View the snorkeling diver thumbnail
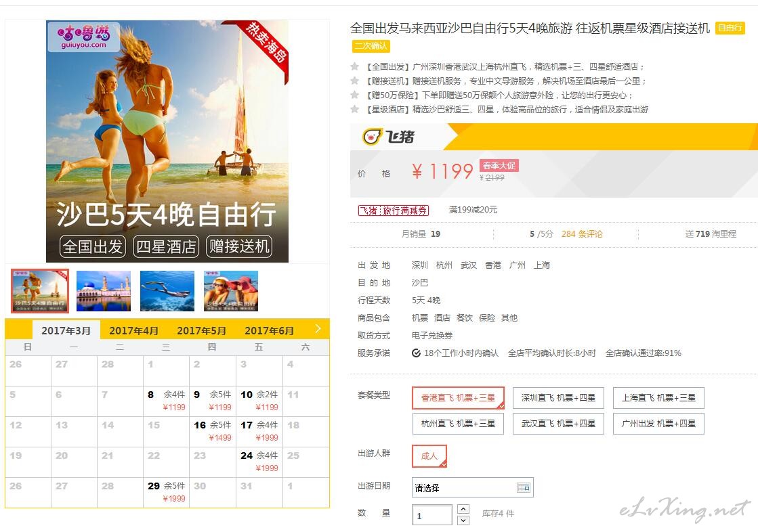This screenshot has width=758, height=532. coord(167,291)
